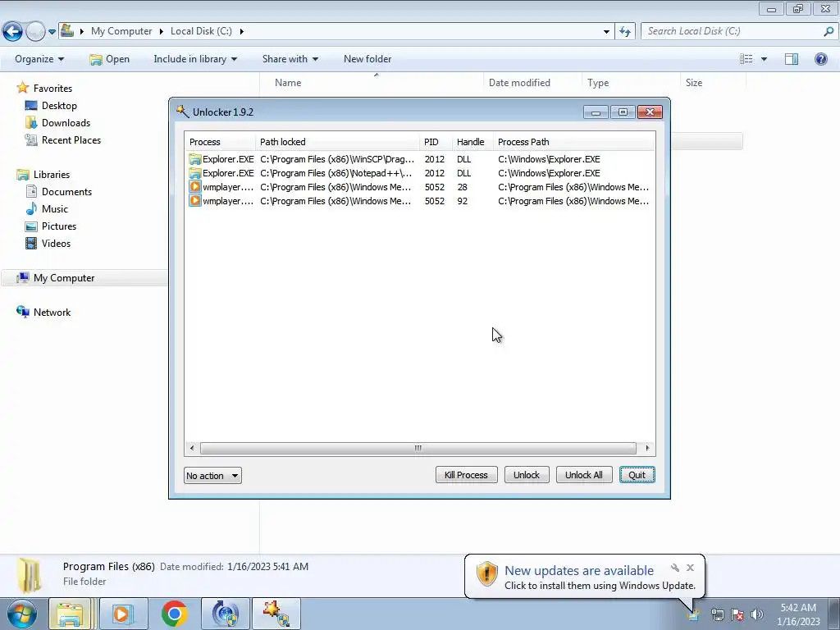Click the search magnifier icon
Viewport: 840px width, 630px height.
[829, 31]
